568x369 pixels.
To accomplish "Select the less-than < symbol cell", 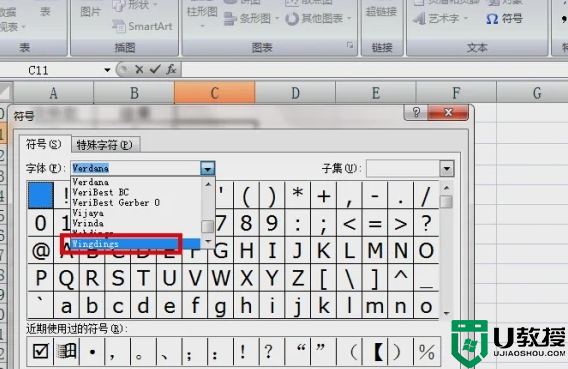I will [x=349, y=223].
